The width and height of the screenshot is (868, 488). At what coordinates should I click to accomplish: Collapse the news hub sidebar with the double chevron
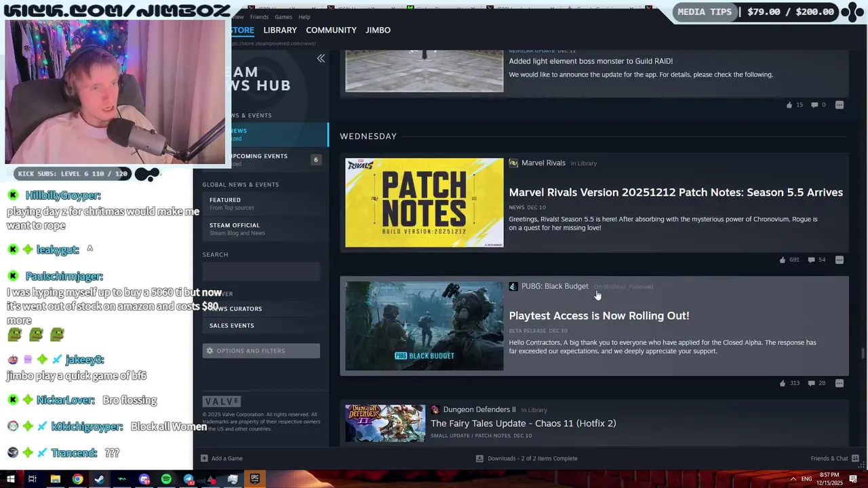point(321,58)
